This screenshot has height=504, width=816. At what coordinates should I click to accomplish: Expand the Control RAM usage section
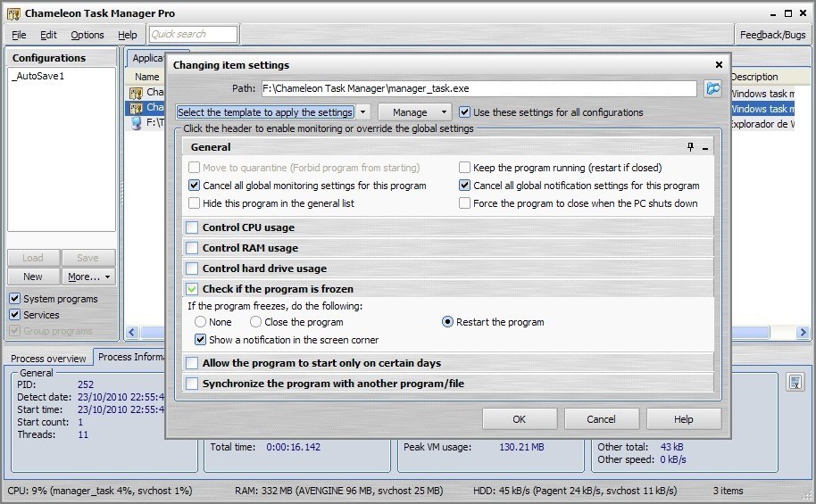click(447, 248)
